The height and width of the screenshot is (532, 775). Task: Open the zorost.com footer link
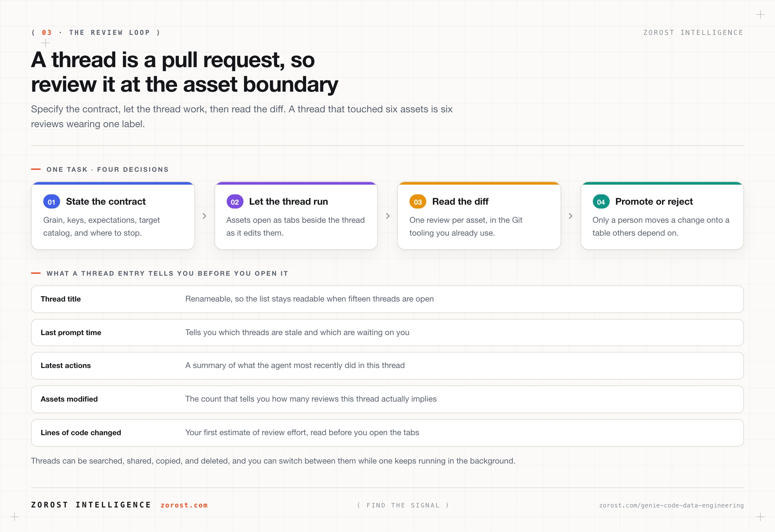pos(184,505)
